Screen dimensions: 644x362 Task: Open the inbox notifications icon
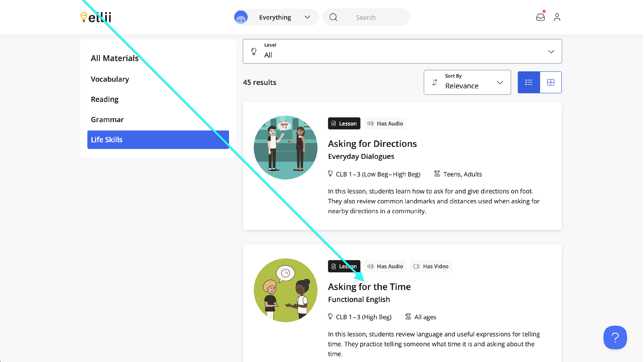coord(540,17)
